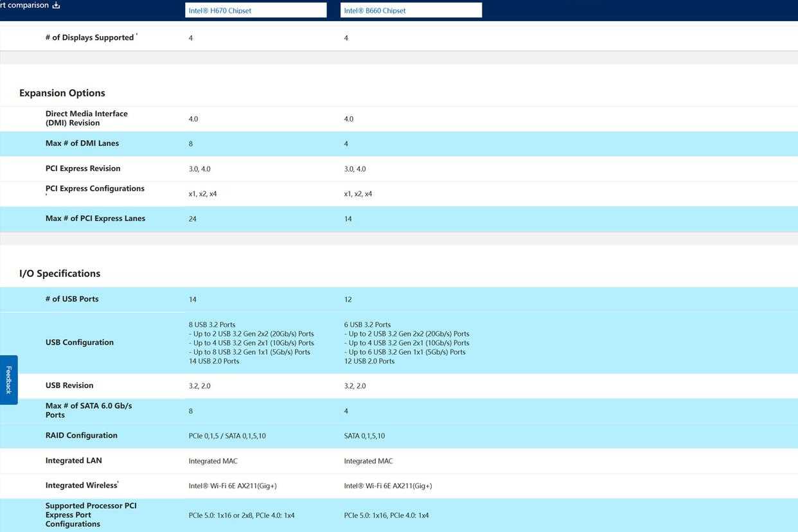The height and width of the screenshot is (532, 798).
Task: Click the H670 Wi-Fi 6E AX211 value
Action: 233,486
